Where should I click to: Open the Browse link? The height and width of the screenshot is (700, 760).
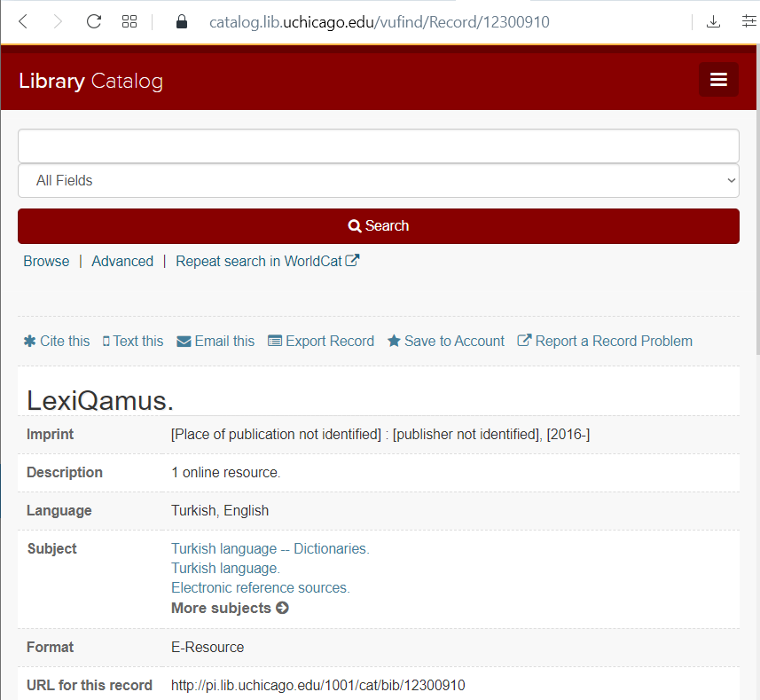tap(46, 262)
